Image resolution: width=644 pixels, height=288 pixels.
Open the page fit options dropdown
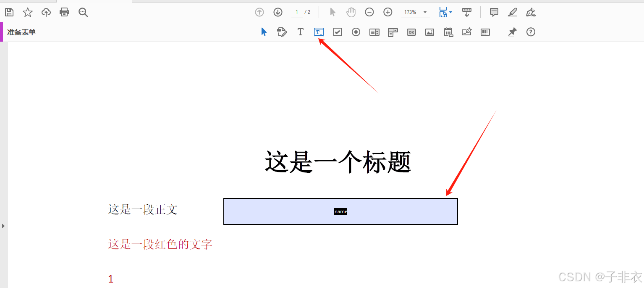pos(450,12)
